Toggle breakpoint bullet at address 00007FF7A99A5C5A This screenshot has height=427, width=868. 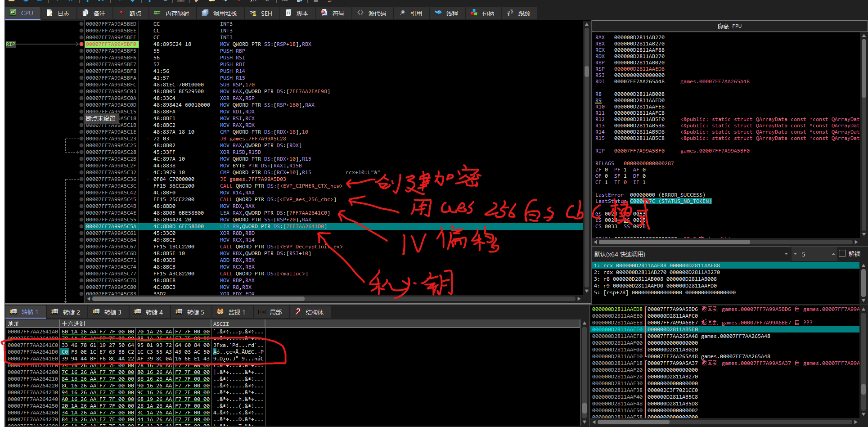tap(81, 226)
